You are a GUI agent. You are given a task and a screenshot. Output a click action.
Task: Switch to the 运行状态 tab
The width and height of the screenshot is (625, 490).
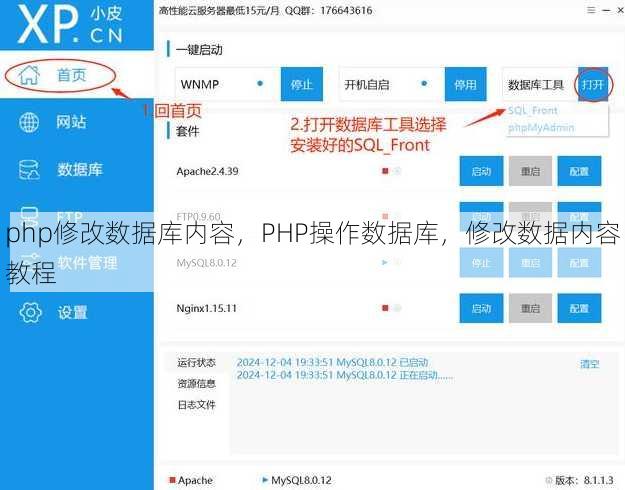pyautogui.click(x=196, y=362)
